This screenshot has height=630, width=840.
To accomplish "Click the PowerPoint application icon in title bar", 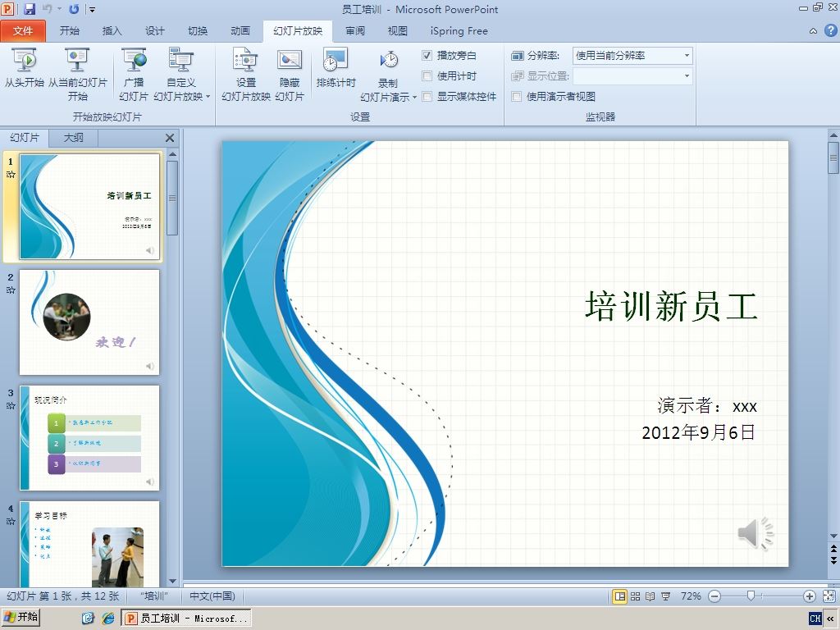I will click(8, 9).
